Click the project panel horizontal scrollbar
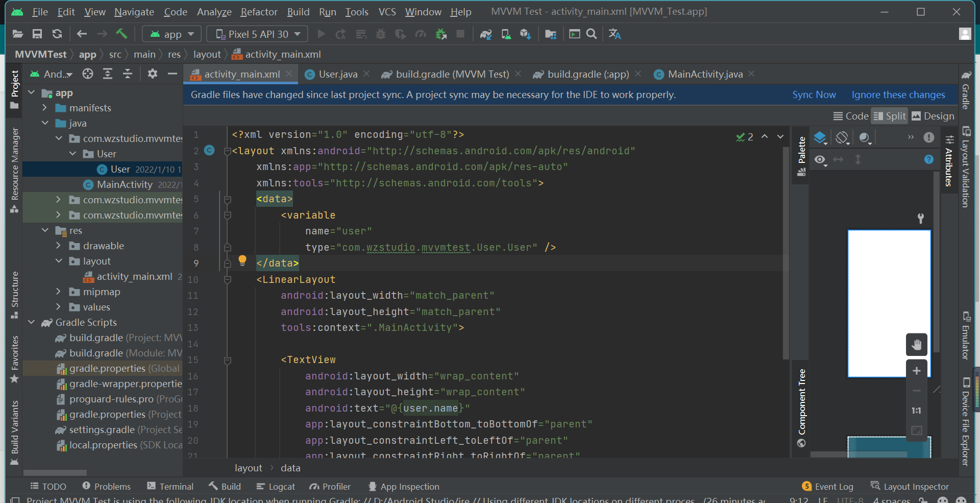 click(x=55, y=472)
